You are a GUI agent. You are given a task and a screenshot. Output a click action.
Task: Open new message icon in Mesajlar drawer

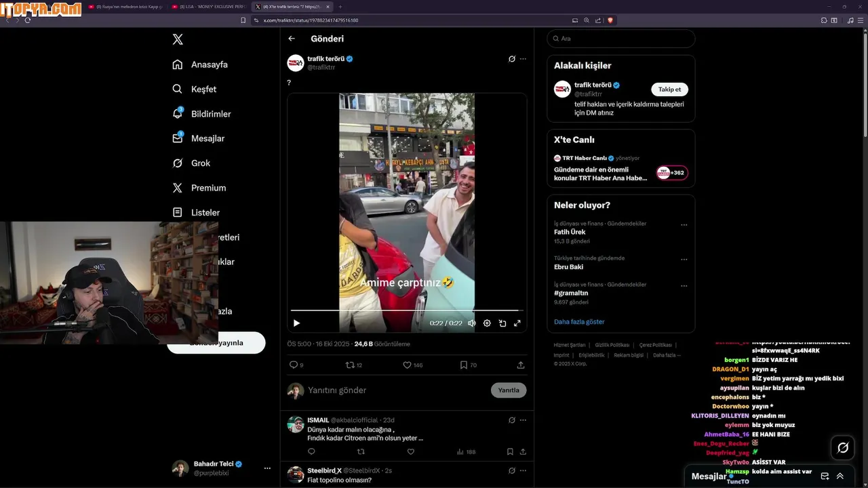coord(825,476)
